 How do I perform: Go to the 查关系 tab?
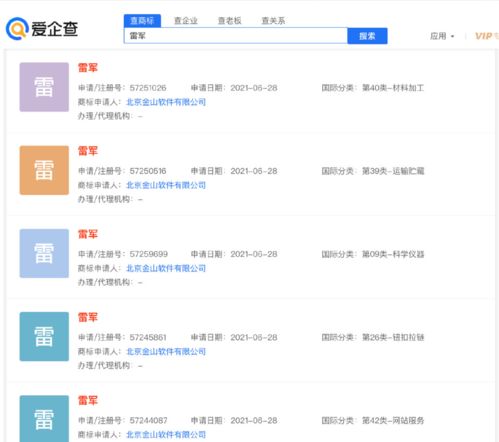(273, 21)
